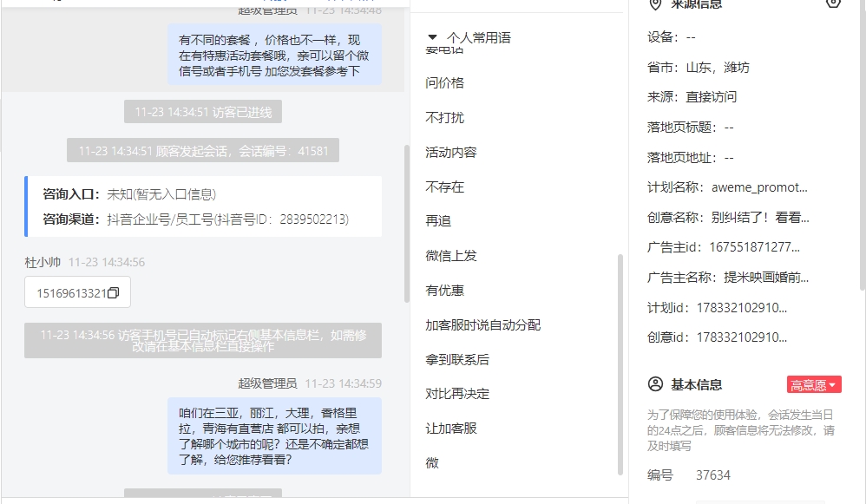Click the 来源信息 section title
This screenshot has height=504, width=866.
[697, 4]
